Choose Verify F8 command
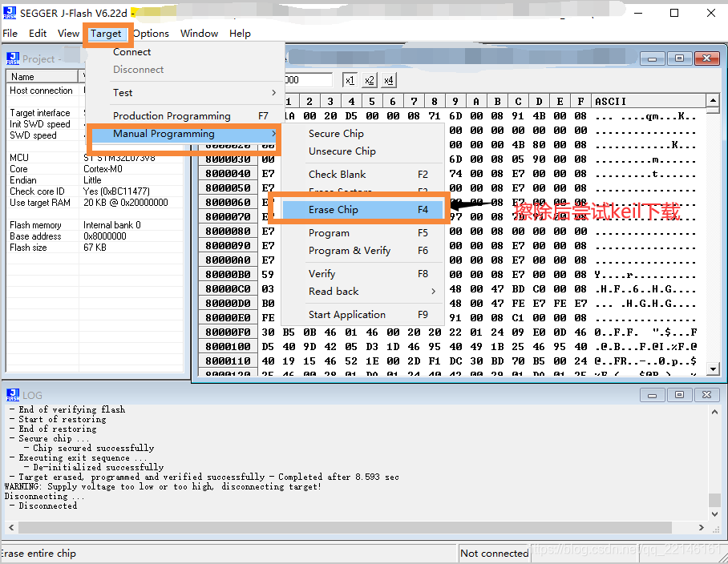 pyautogui.click(x=362, y=274)
